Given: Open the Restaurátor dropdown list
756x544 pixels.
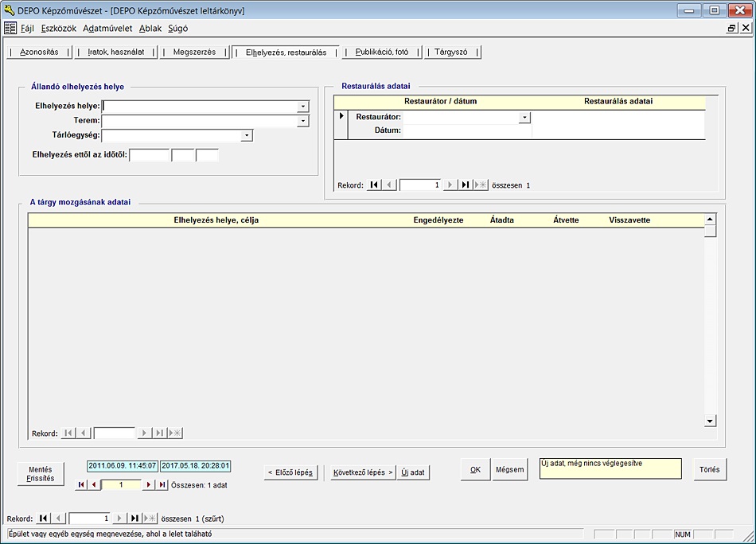Looking at the screenshot, I should click(524, 117).
